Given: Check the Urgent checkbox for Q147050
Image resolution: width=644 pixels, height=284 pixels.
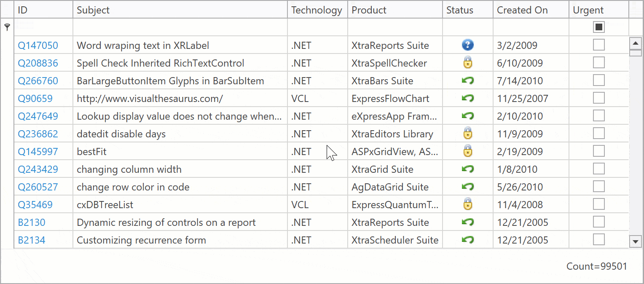Looking at the screenshot, I should 598,45.
